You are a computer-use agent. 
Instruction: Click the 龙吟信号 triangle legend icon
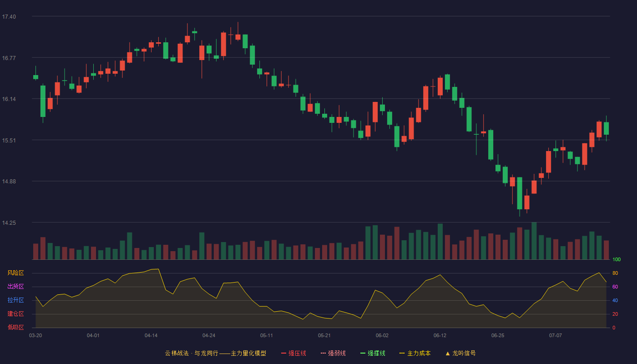point(448,353)
